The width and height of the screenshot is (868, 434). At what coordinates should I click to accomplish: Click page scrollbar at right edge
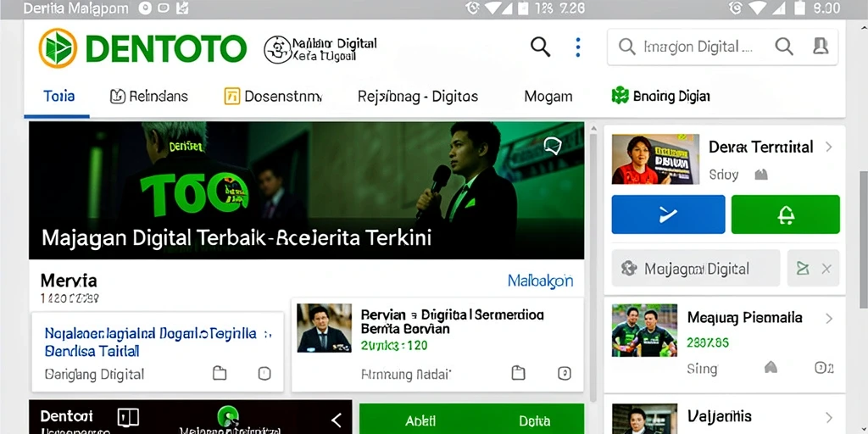click(864, 240)
